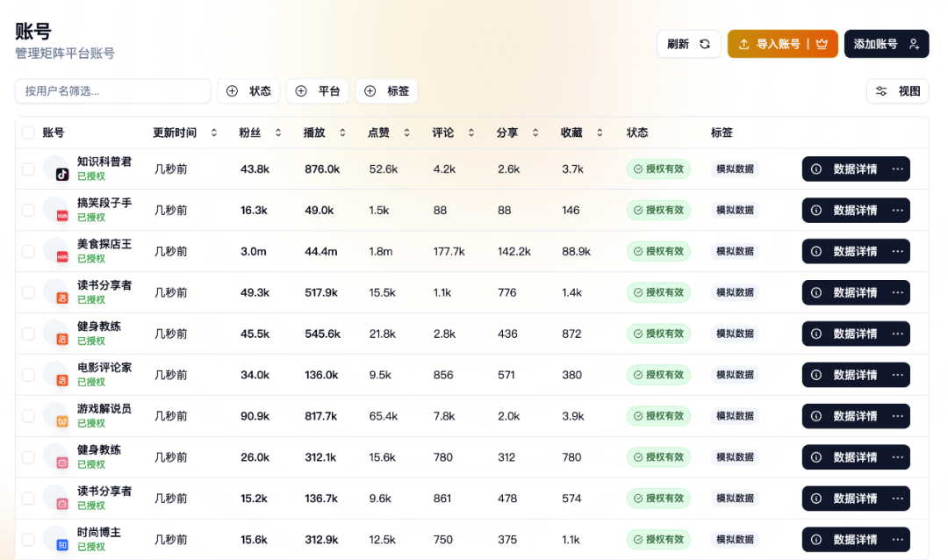This screenshot has width=948, height=560.
Task: Sort by 评论 column
Action: click(x=453, y=133)
